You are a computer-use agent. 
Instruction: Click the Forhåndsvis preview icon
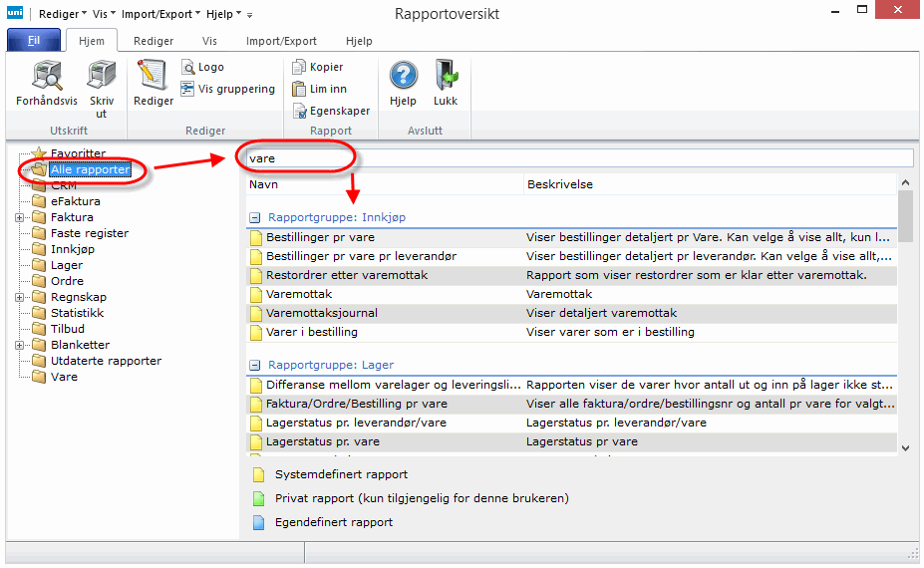tap(47, 77)
